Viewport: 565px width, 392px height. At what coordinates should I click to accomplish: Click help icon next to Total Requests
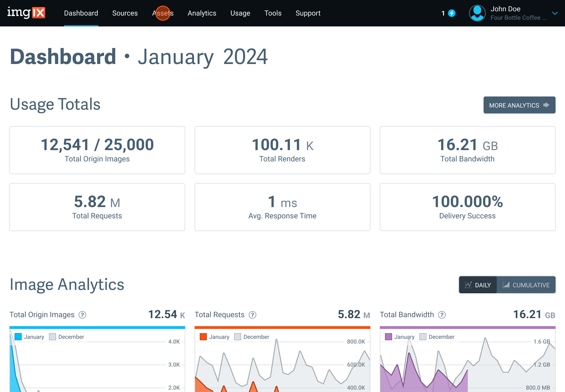pyautogui.click(x=252, y=315)
